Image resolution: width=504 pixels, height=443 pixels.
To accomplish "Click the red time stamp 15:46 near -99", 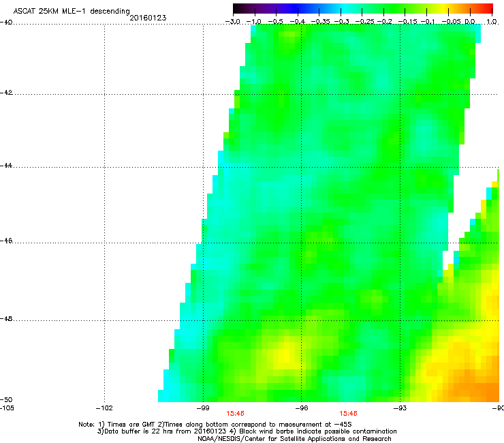I will (235, 414).
